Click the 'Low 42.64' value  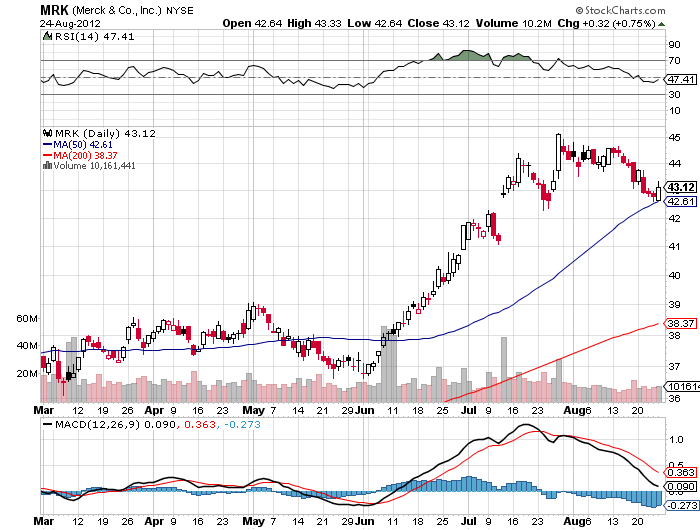coord(375,23)
